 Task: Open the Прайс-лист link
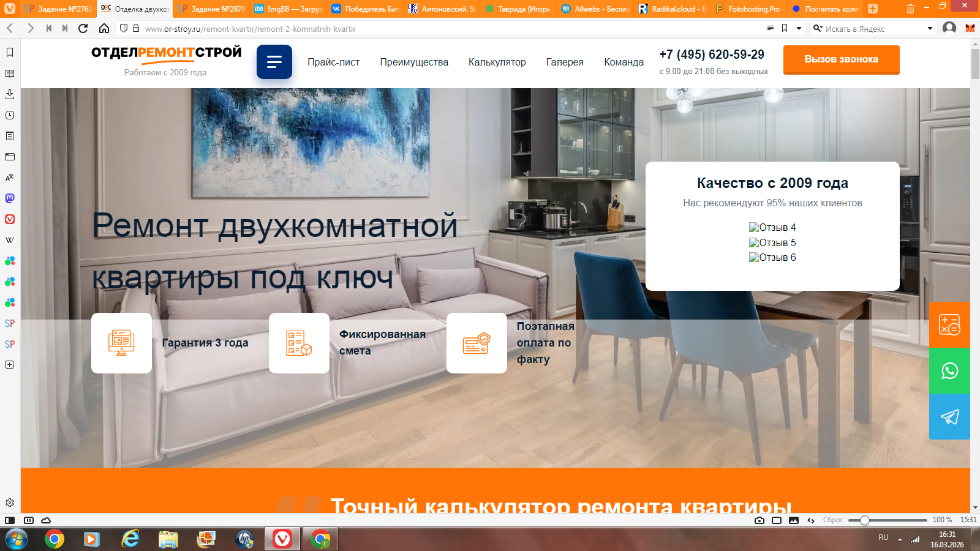pyautogui.click(x=333, y=62)
